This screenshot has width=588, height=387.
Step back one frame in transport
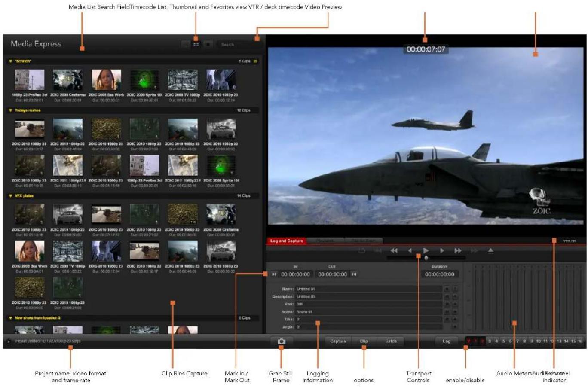point(410,250)
